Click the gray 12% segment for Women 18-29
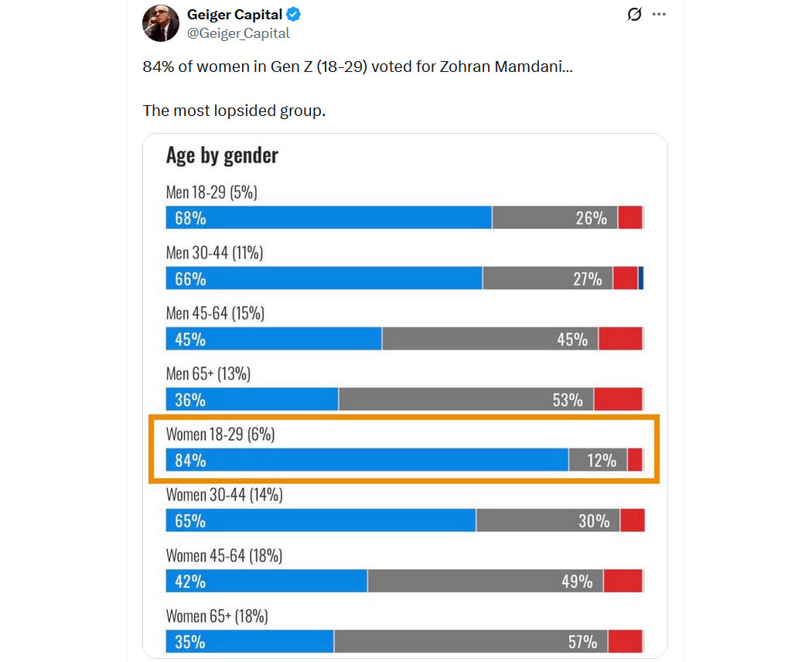 click(597, 460)
